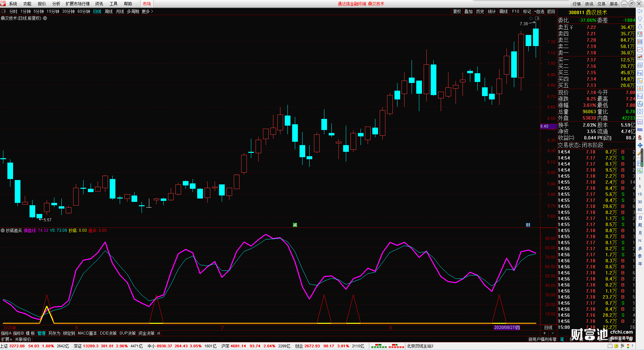Select 月 monthly period in right sidebar
Image resolution: width=644 pixels, height=350 pixels.
[x=640, y=233]
